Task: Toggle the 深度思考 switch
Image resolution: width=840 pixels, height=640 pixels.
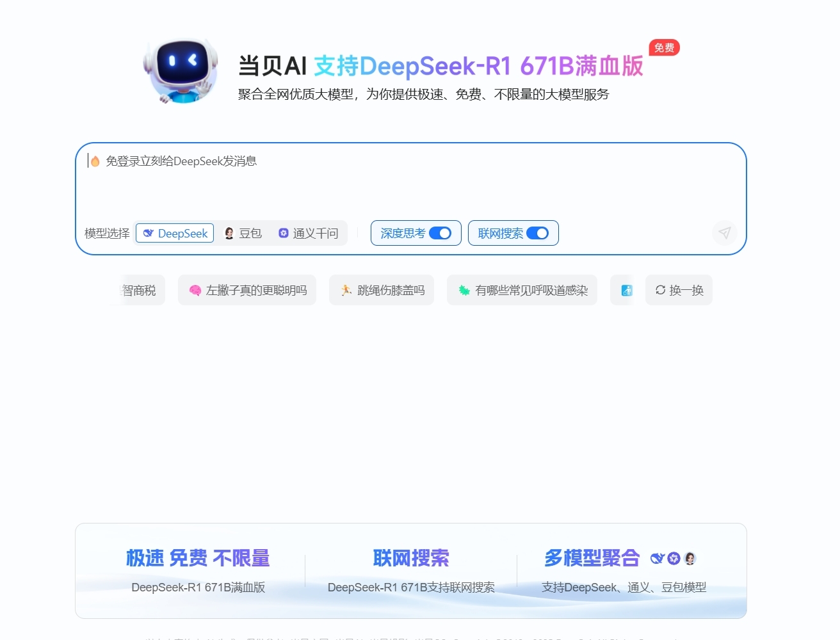Action: click(x=440, y=233)
